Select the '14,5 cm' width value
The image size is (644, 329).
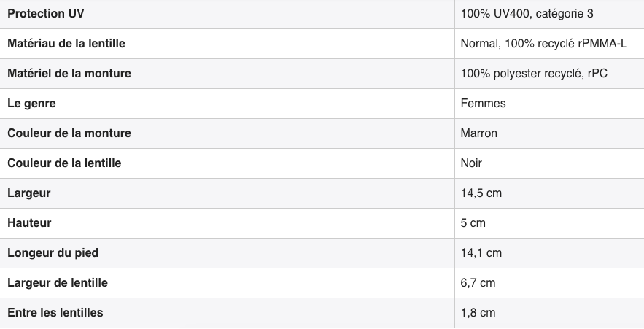[481, 193]
